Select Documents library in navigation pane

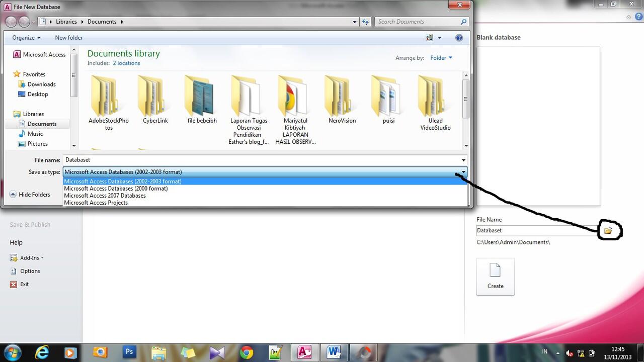(38, 124)
